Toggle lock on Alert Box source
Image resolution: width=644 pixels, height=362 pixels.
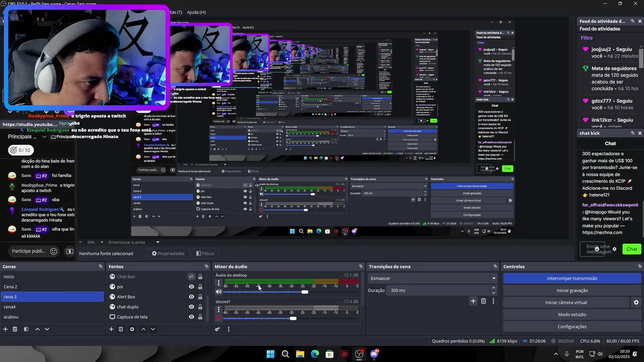[200, 297]
